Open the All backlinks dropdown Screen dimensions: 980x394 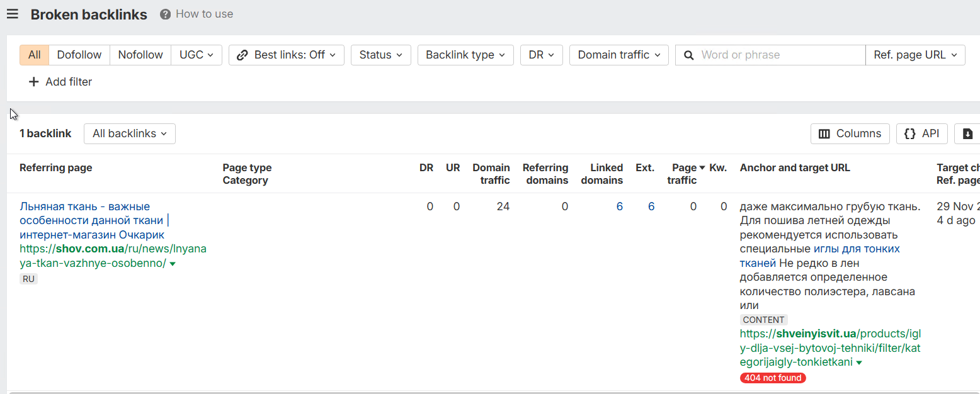(x=129, y=133)
